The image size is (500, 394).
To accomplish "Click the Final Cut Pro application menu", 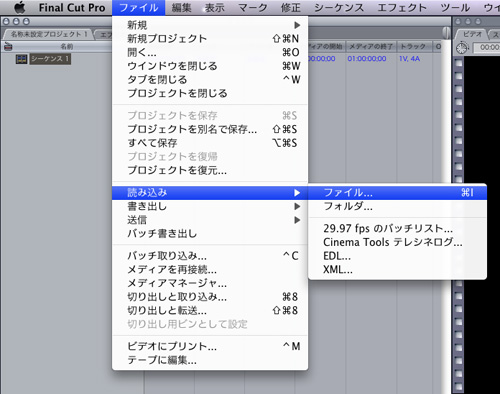I will pos(72,7).
